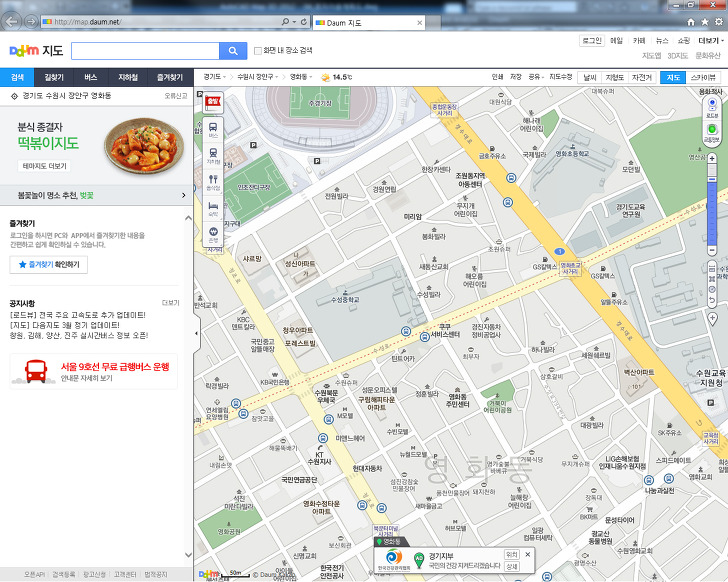Switch to 지도 map view

pos(673,78)
